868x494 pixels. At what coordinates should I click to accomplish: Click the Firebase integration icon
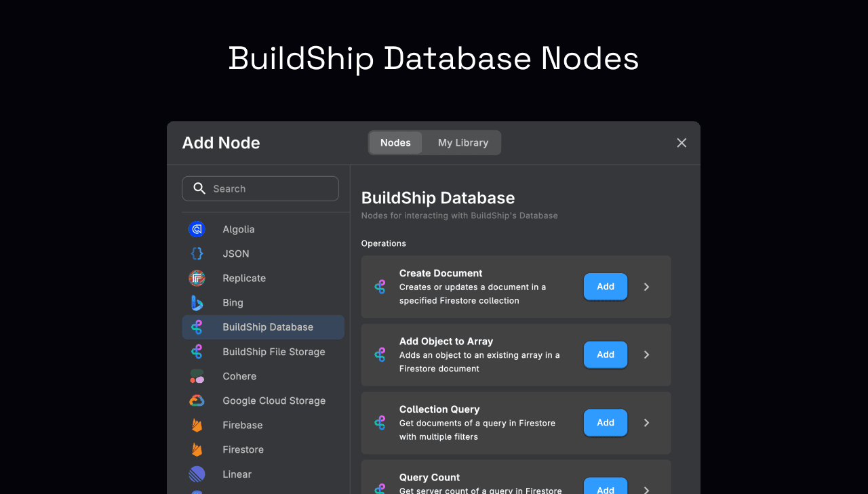197,425
